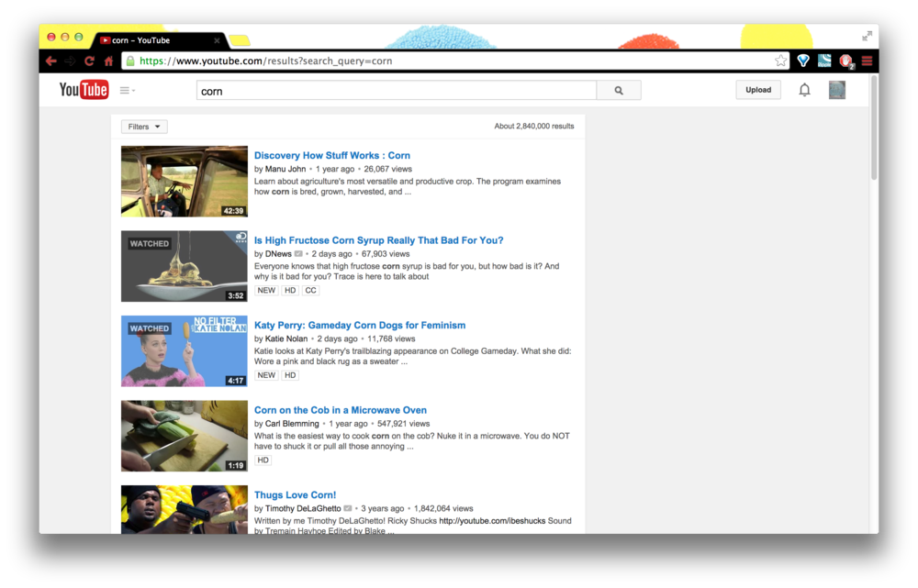Visit the Manu John channel

click(x=285, y=169)
